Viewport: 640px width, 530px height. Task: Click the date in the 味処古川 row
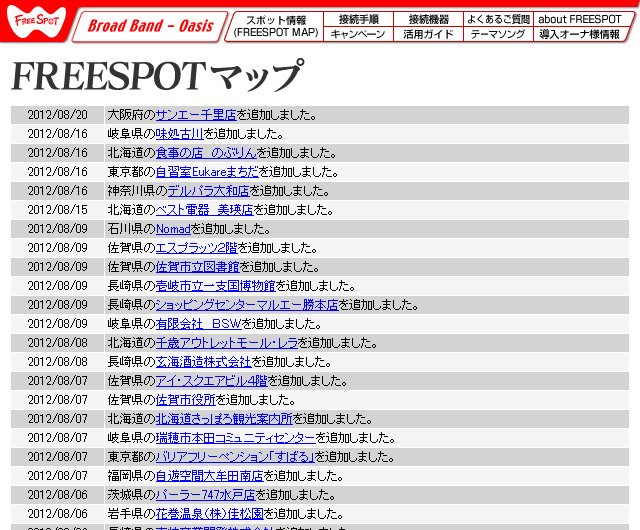point(58,134)
